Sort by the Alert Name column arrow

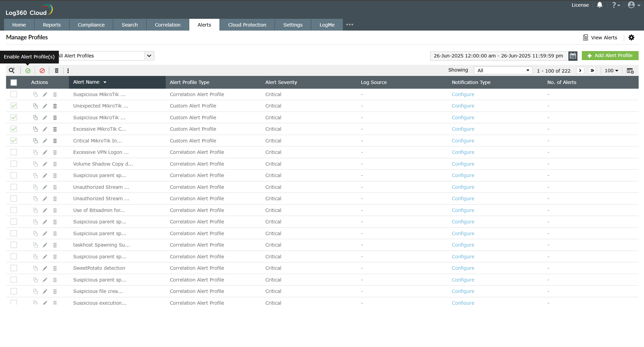[x=105, y=82]
